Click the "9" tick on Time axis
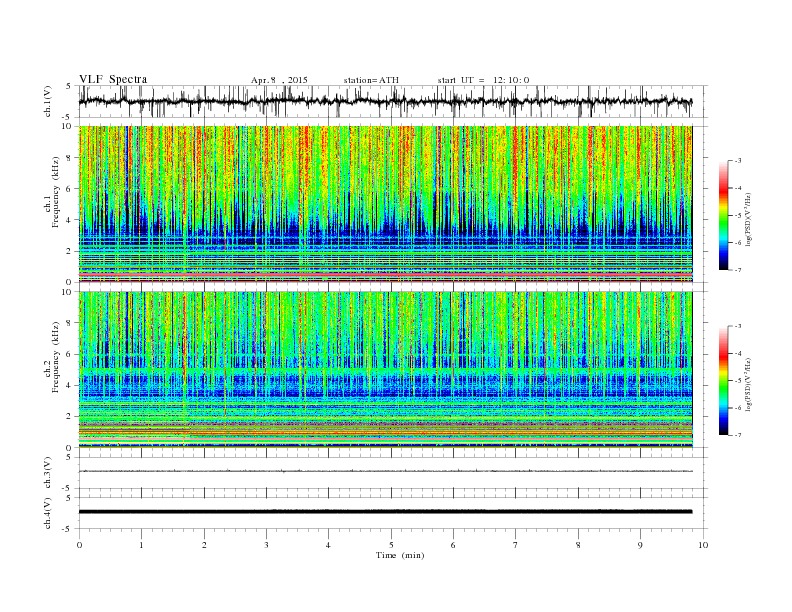This screenshot has height=612, width=792. pos(640,545)
